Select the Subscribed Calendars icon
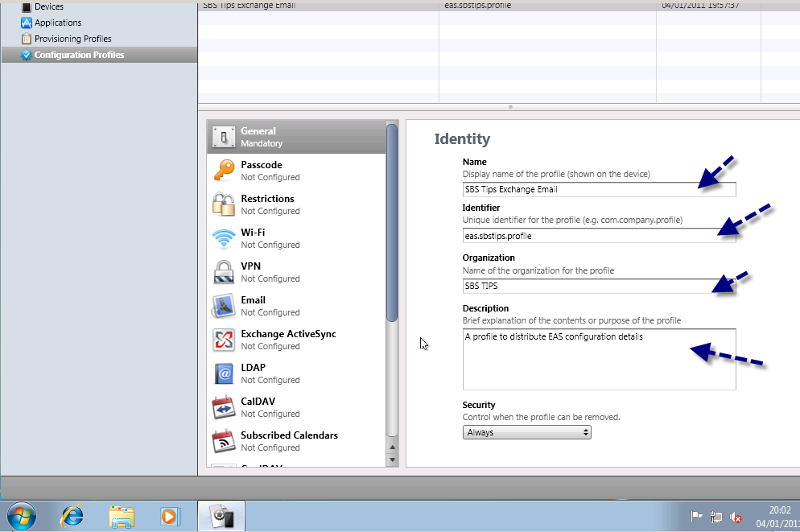Viewport: 800px width, 532px height. pos(223,441)
